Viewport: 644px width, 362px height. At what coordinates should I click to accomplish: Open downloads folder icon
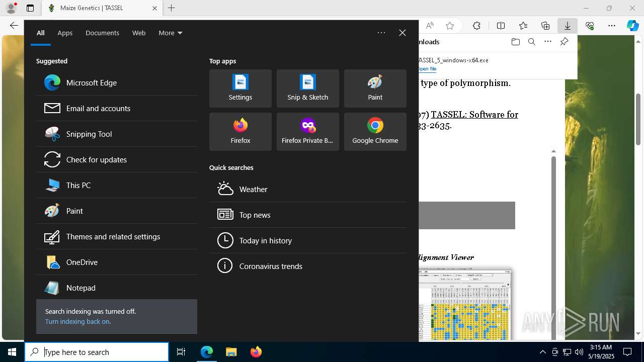(515, 42)
